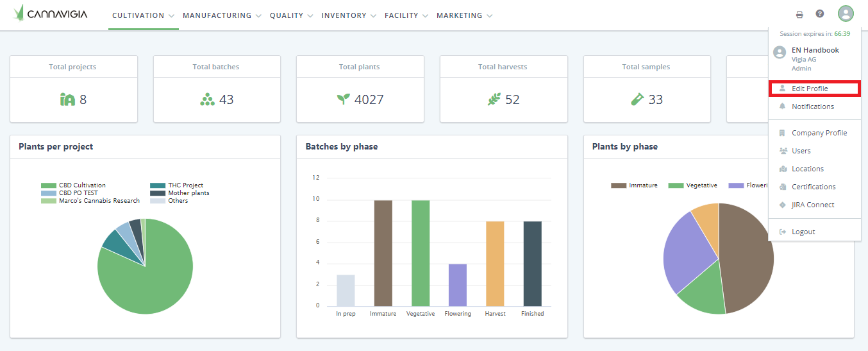The image size is (868, 351).
Task: Open Company Profile menu entry
Action: coord(819,133)
